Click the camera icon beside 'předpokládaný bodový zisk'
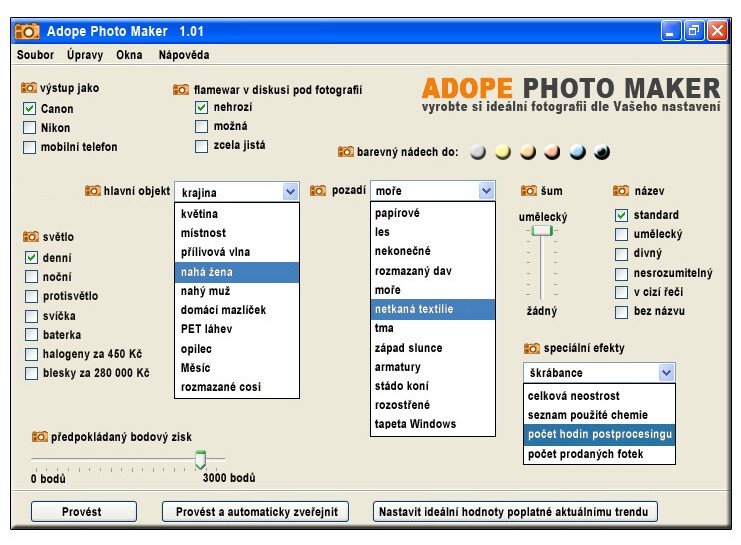This screenshot has height=545, width=741. coord(39,436)
